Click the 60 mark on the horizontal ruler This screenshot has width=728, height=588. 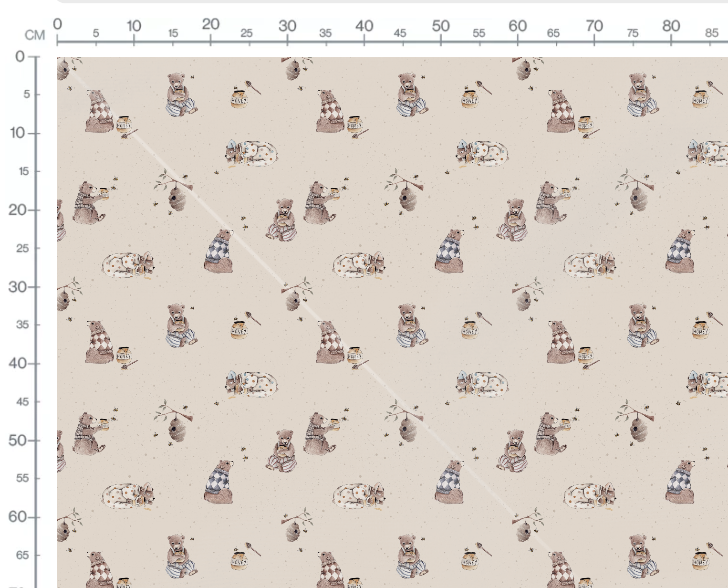click(518, 26)
